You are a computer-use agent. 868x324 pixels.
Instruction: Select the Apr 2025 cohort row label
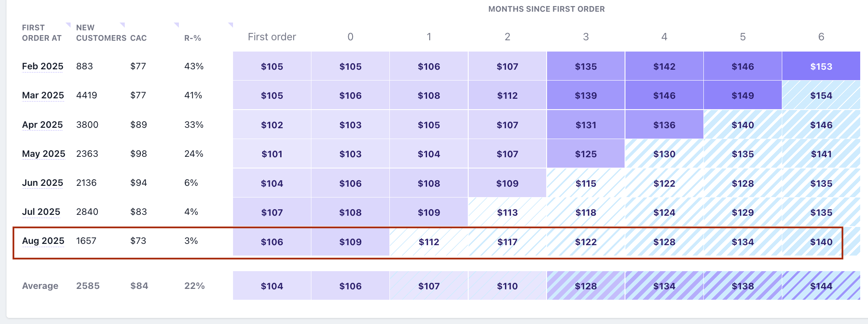coord(42,125)
